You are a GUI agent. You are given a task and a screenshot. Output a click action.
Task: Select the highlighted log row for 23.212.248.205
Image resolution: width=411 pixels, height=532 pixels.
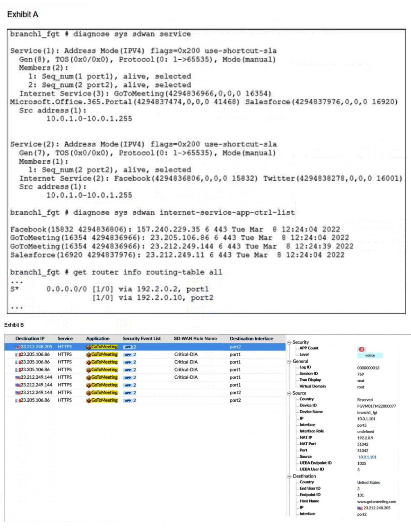click(145, 347)
